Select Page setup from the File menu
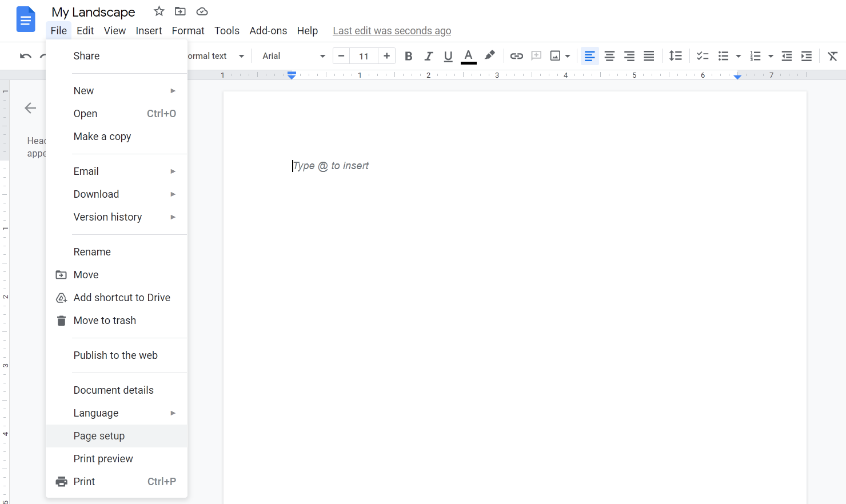Image resolution: width=846 pixels, height=504 pixels. click(99, 435)
